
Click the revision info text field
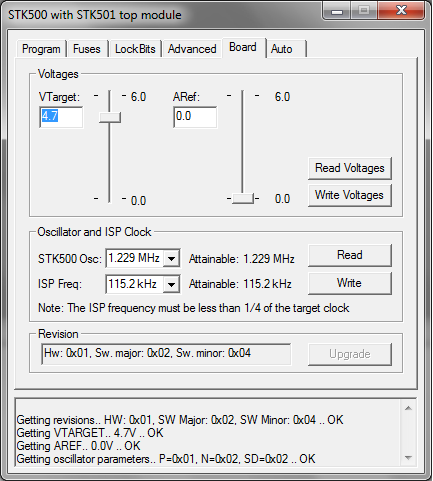coord(166,354)
